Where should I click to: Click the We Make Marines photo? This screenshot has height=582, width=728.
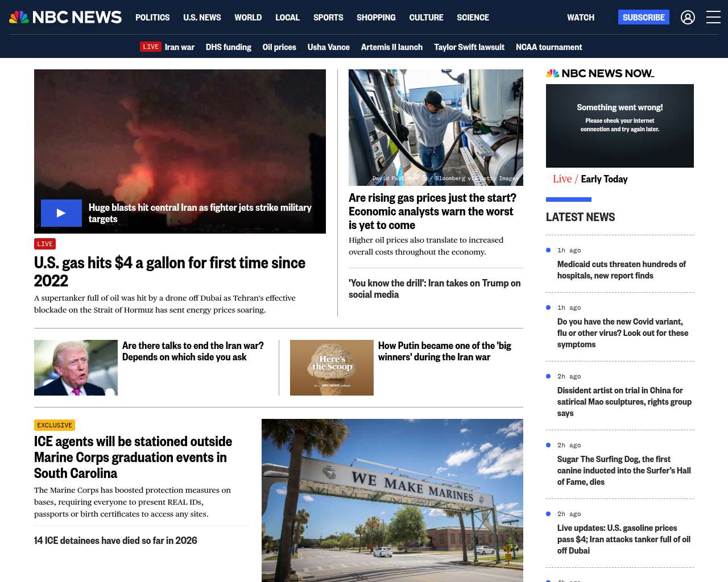(392, 500)
